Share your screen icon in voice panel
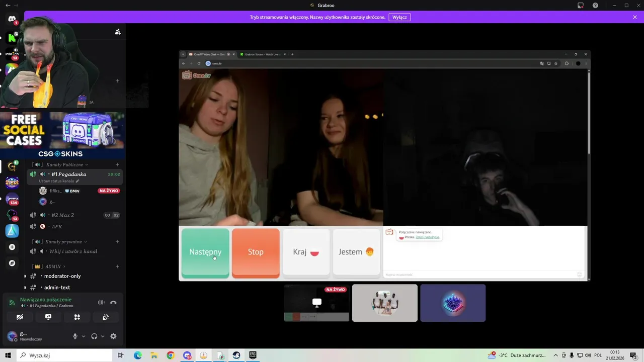Screen dimensions: 644x362 tap(48, 317)
